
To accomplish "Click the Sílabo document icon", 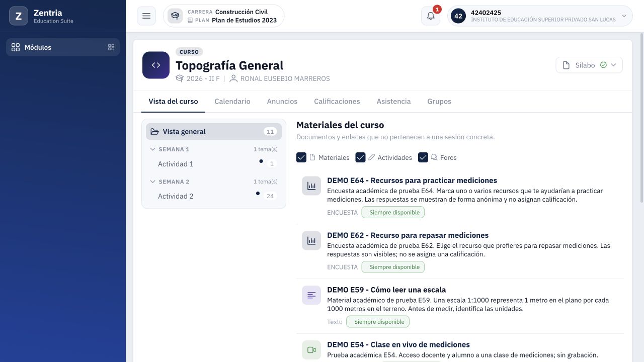I will [x=566, y=65].
